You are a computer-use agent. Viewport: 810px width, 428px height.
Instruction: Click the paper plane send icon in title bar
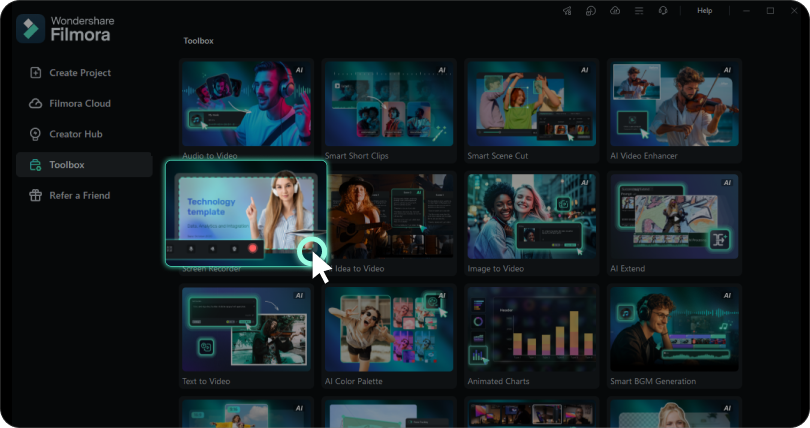pyautogui.click(x=567, y=11)
